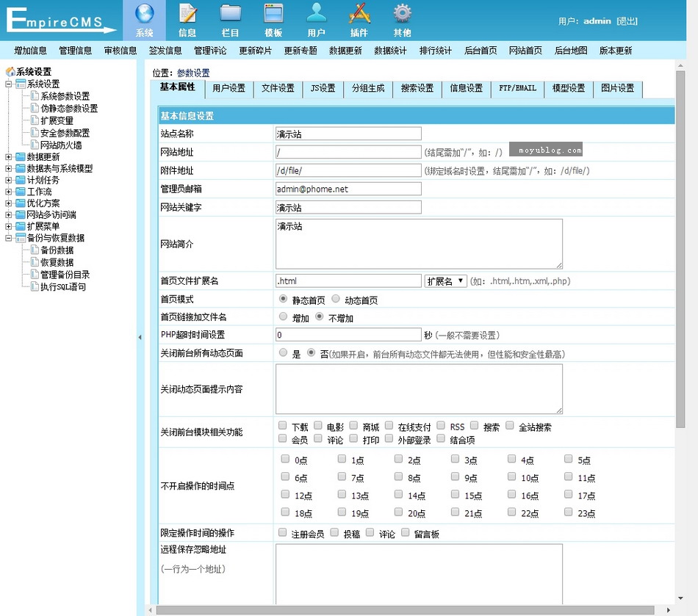This screenshot has width=698, height=616.
Task: Collapse the sidebar with the arrow handle
Action: tap(140, 337)
